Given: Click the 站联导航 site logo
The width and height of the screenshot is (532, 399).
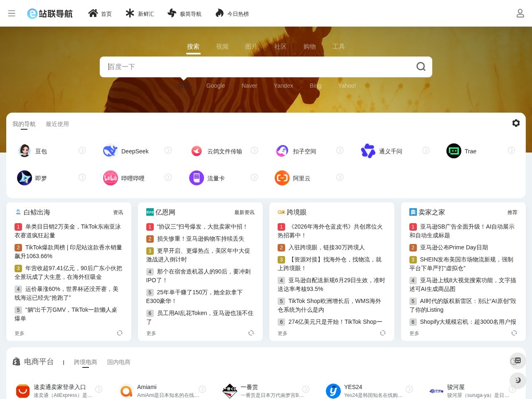Looking at the screenshot, I should tap(50, 14).
